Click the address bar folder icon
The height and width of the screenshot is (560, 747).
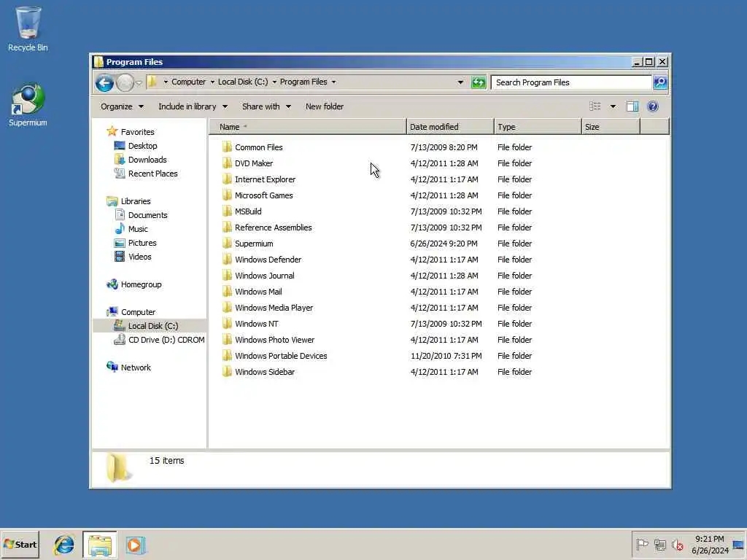coord(152,82)
